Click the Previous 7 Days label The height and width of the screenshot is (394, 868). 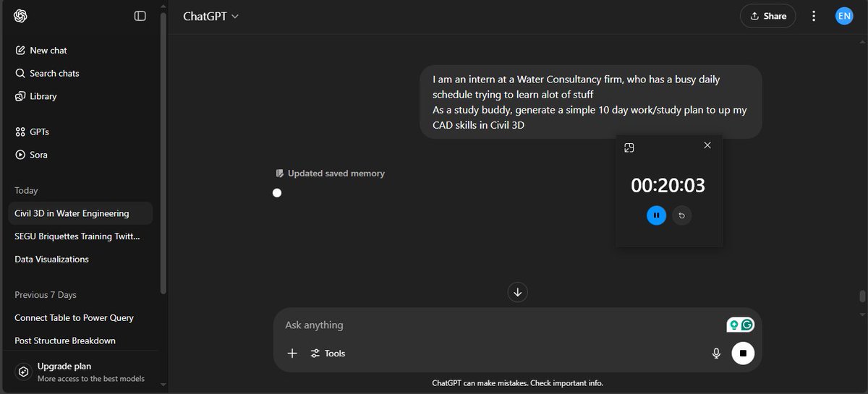tap(46, 295)
